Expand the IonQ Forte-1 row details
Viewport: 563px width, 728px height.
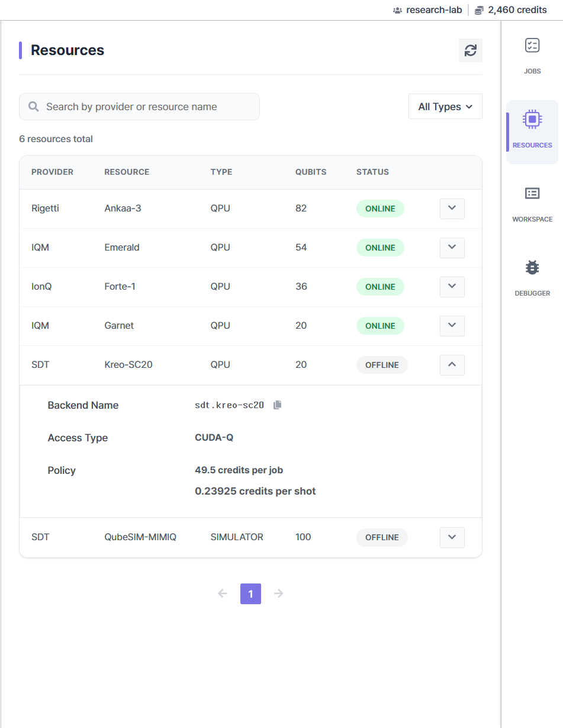pos(452,287)
